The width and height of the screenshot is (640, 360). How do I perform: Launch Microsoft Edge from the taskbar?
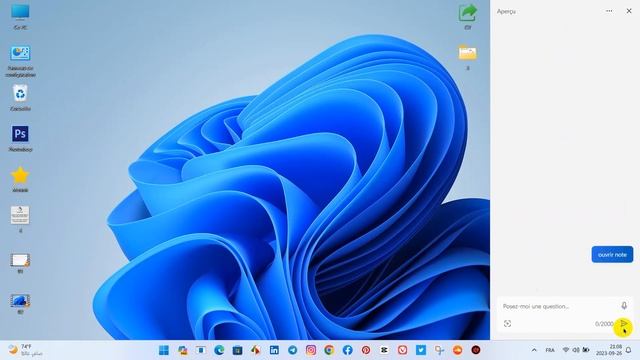pyautogui.click(x=219, y=350)
